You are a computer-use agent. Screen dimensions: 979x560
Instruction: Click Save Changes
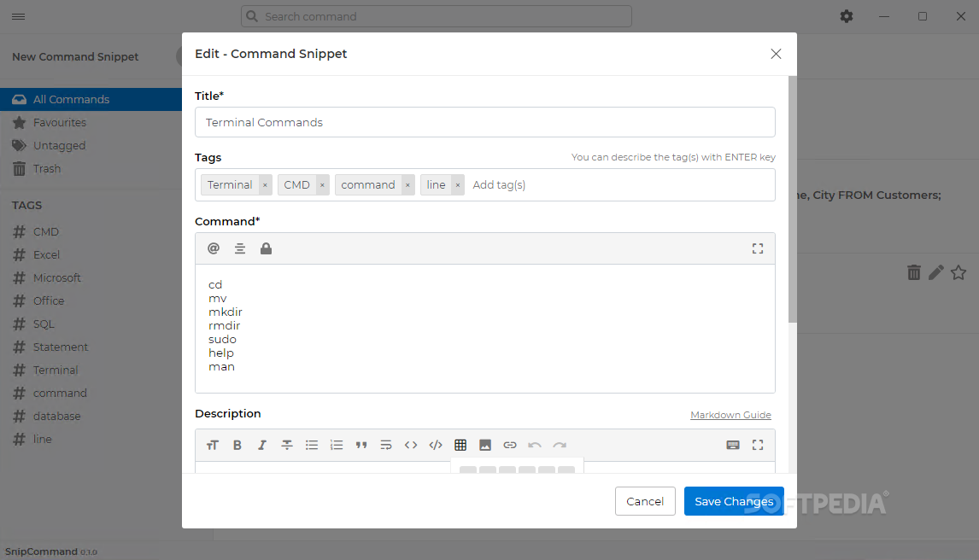(x=734, y=501)
